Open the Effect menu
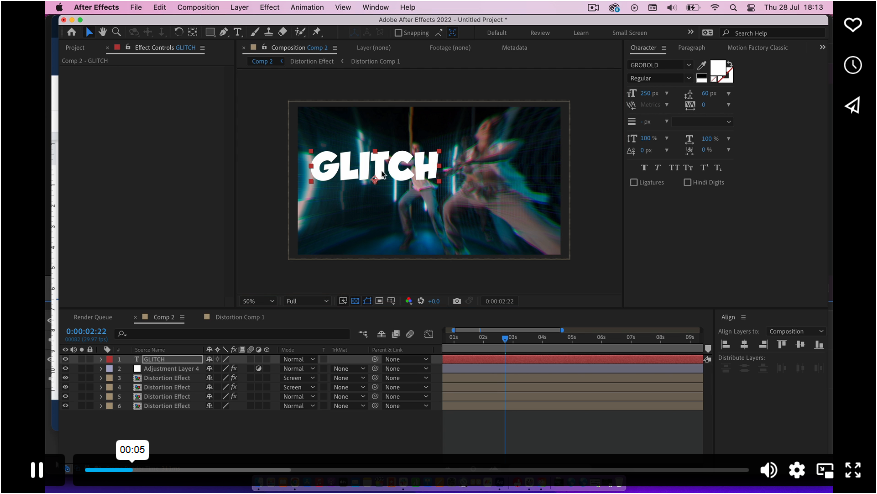Viewport: 877px width, 494px height. 269,7
